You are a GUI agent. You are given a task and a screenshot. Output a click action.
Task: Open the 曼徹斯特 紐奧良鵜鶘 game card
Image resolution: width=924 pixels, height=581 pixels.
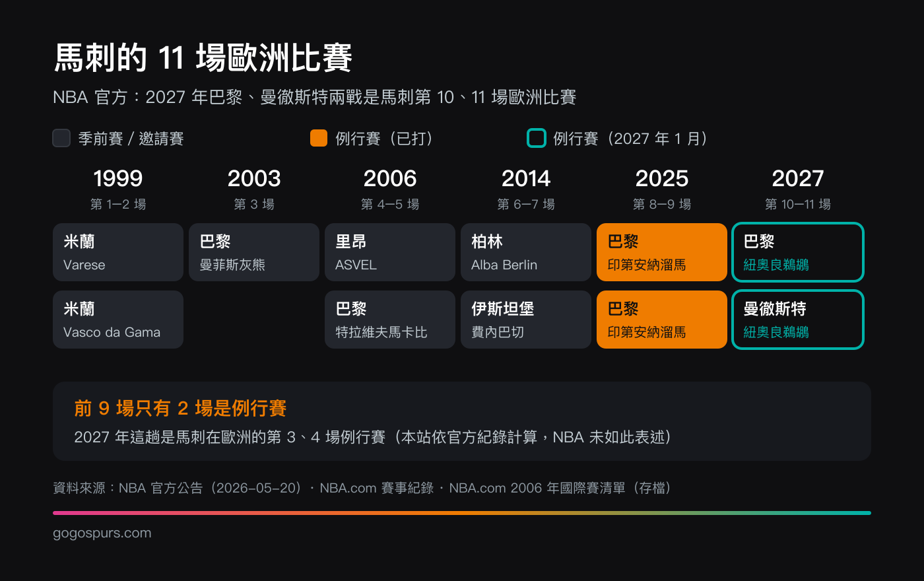coord(798,320)
